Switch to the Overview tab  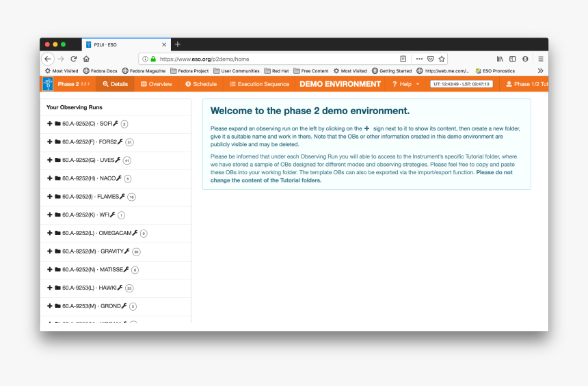[x=157, y=84]
